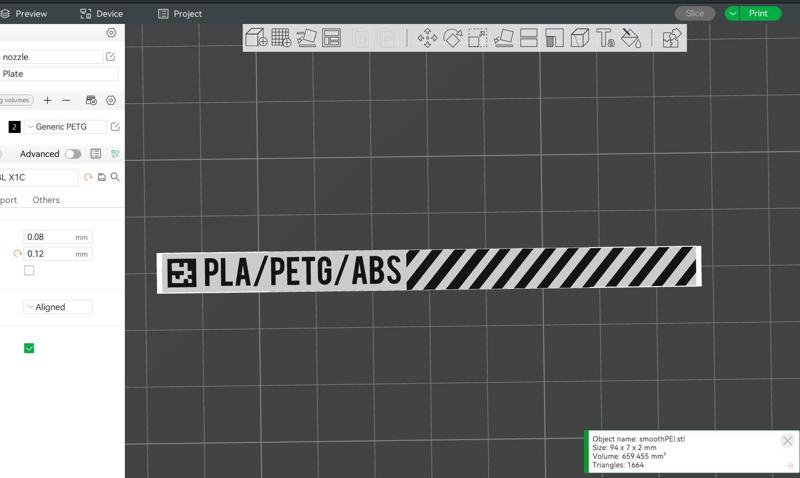The image size is (800, 478).
Task: Switch to the Preview tab
Action: (x=24, y=14)
